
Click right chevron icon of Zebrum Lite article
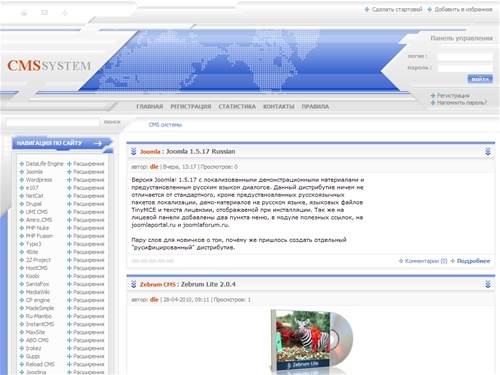(488, 284)
